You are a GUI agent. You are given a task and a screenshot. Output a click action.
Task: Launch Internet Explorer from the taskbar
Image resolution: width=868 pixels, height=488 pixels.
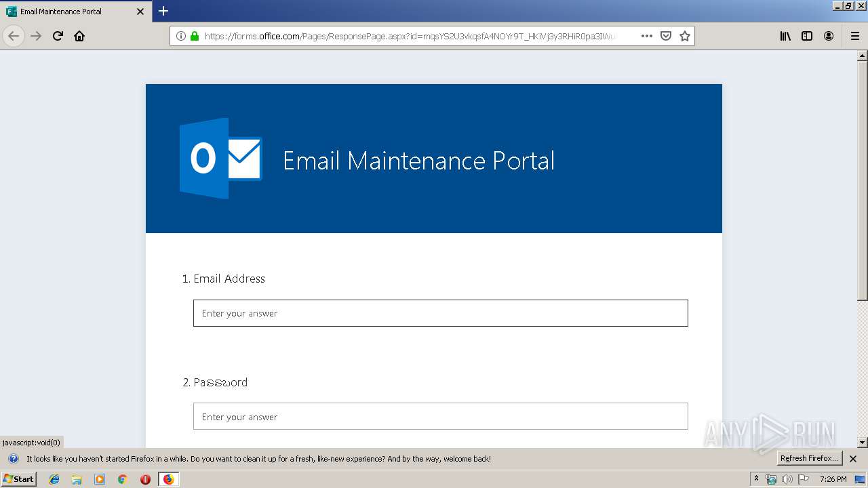54,479
